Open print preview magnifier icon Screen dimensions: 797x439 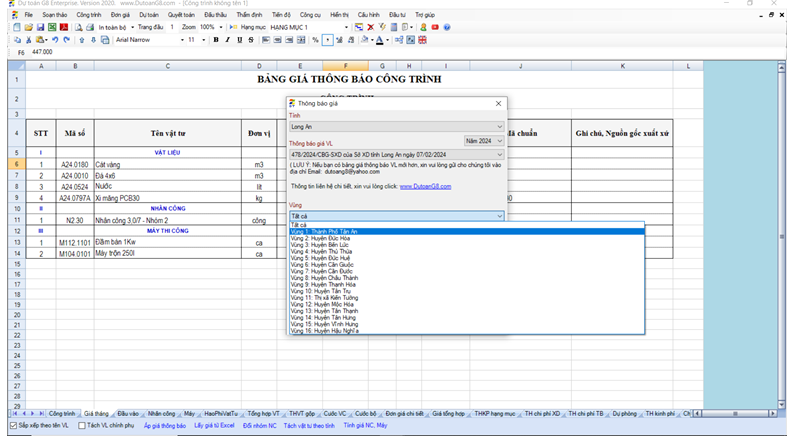[79, 27]
